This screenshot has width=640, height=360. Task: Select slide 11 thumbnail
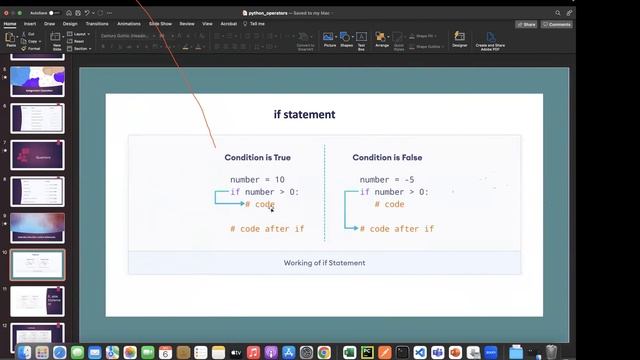tap(37, 301)
